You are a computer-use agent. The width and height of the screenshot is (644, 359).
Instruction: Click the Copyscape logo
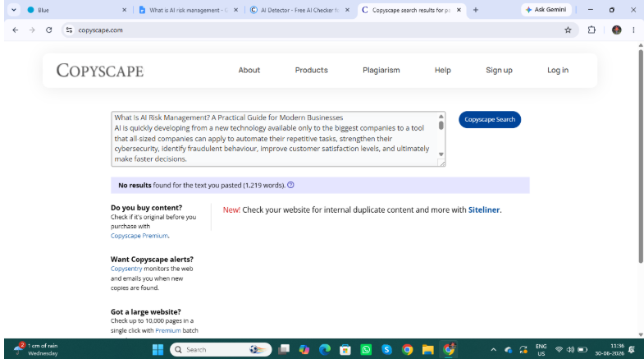tap(100, 71)
